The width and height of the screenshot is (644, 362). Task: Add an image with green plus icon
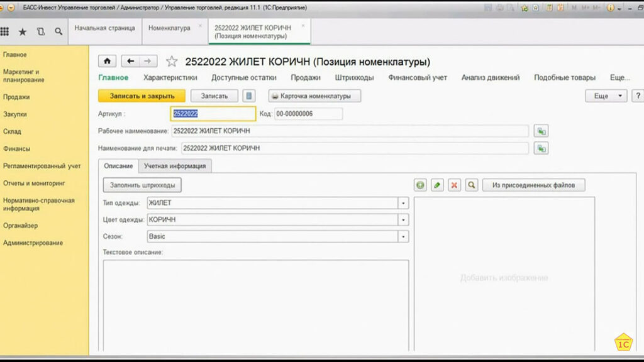(420, 185)
